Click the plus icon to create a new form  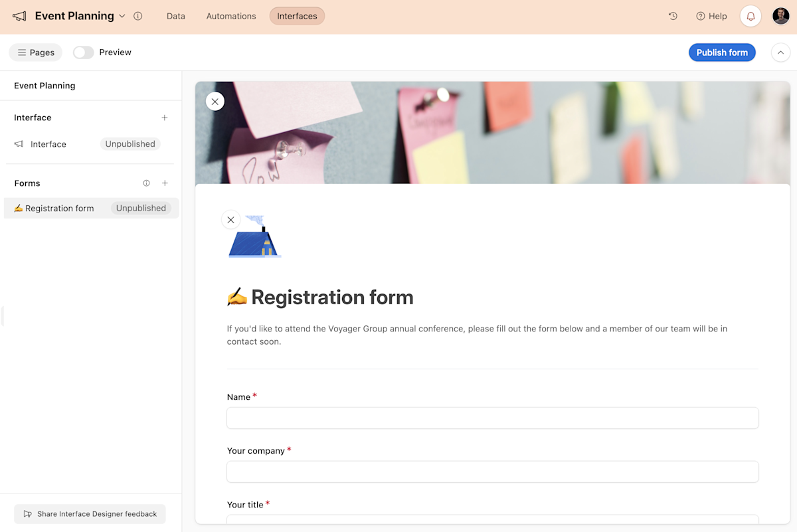pyautogui.click(x=165, y=183)
